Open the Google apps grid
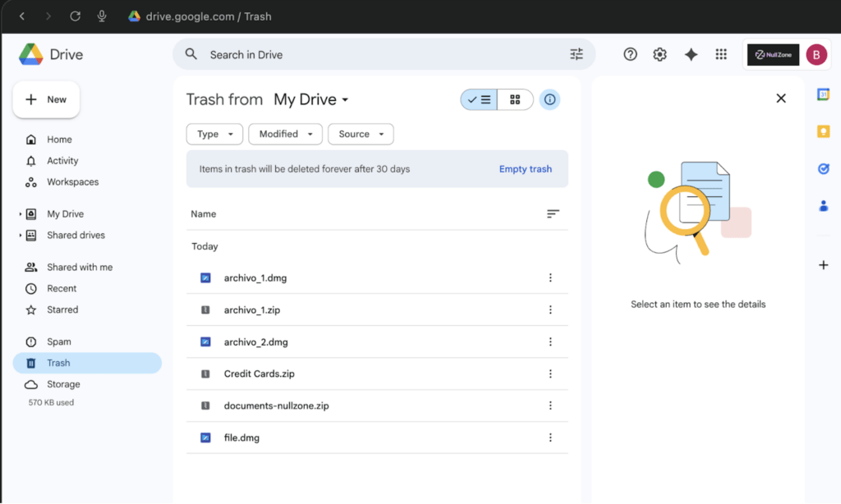The height and width of the screenshot is (504, 841). click(x=721, y=54)
